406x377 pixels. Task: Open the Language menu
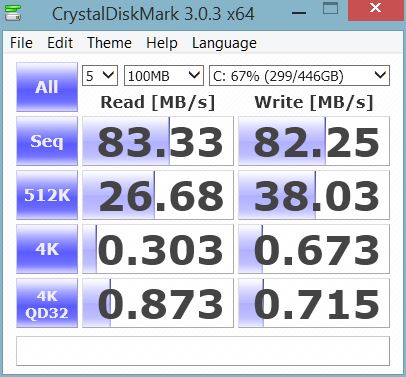224,43
